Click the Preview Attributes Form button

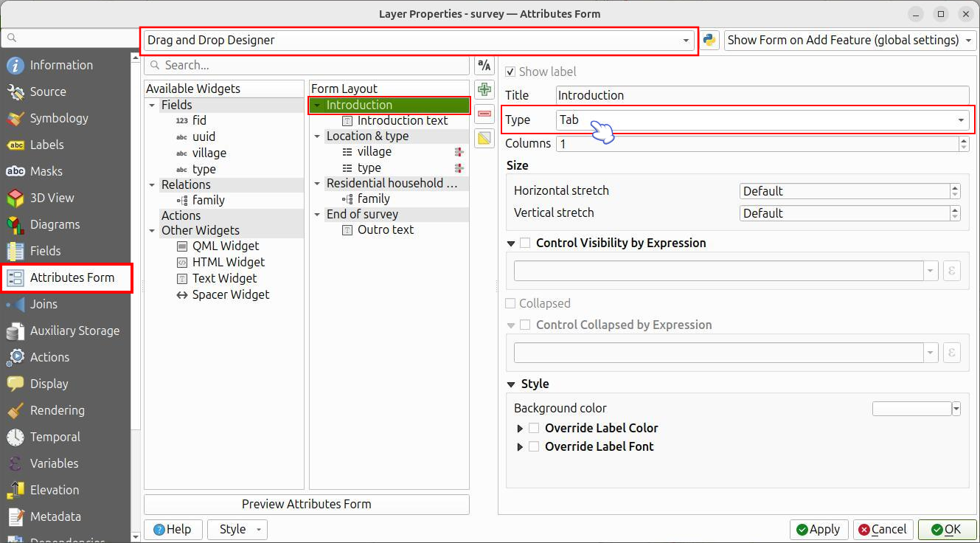[x=306, y=504]
